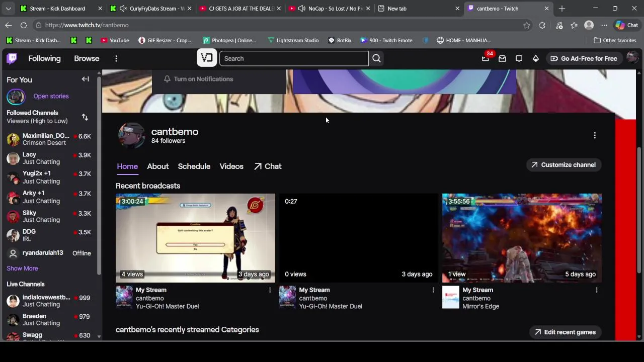Open options for the 0:27 broadcast
This screenshot has height=362, width=644.
pyautogui.click(x=433, y=290)
